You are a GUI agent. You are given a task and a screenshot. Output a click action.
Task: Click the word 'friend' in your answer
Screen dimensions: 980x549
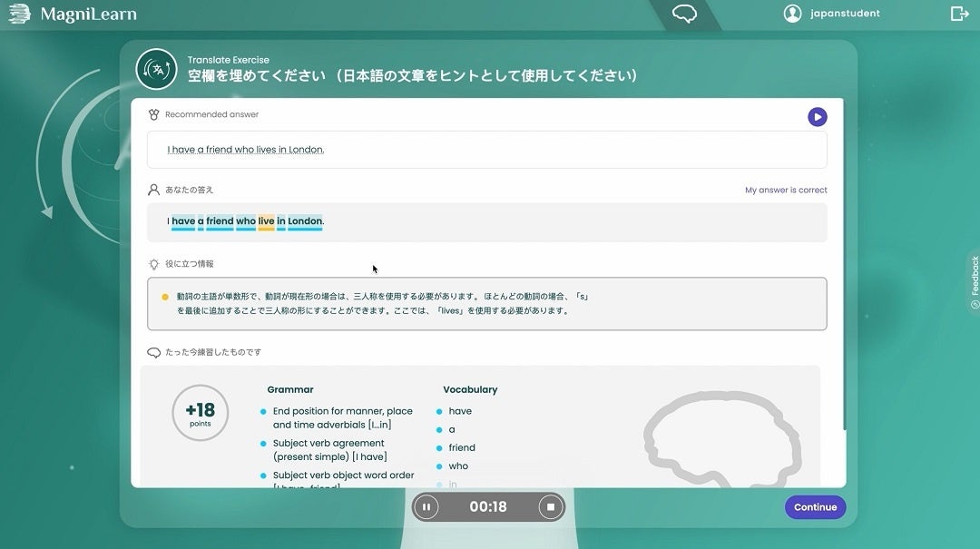point(220,221)
